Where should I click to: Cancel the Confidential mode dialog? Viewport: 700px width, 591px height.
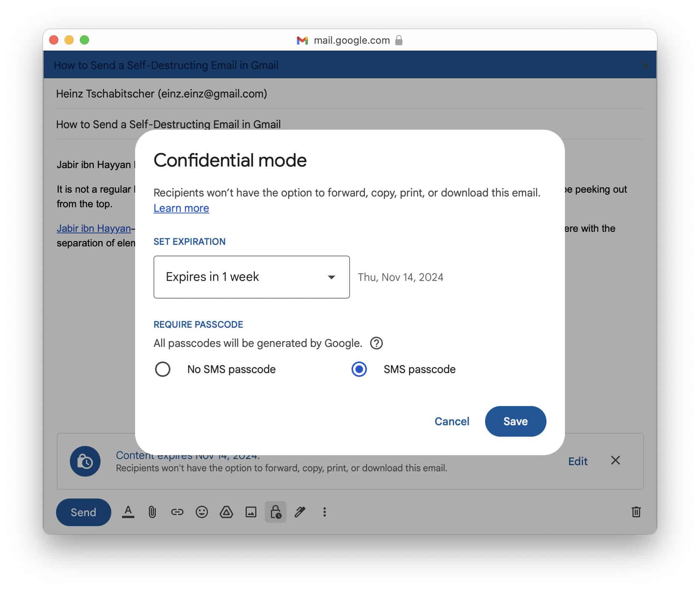[452, 421]
